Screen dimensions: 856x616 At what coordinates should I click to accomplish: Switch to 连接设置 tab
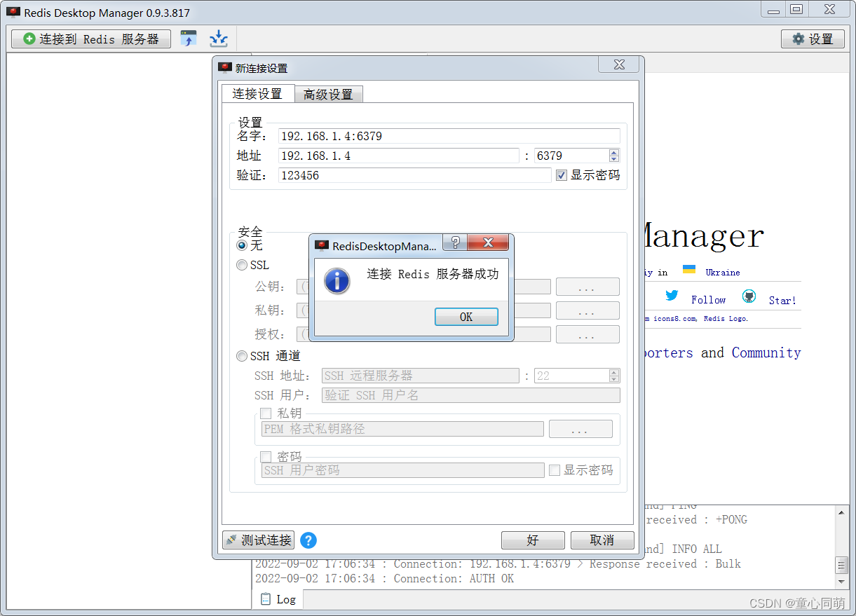[x=257, y=93]
